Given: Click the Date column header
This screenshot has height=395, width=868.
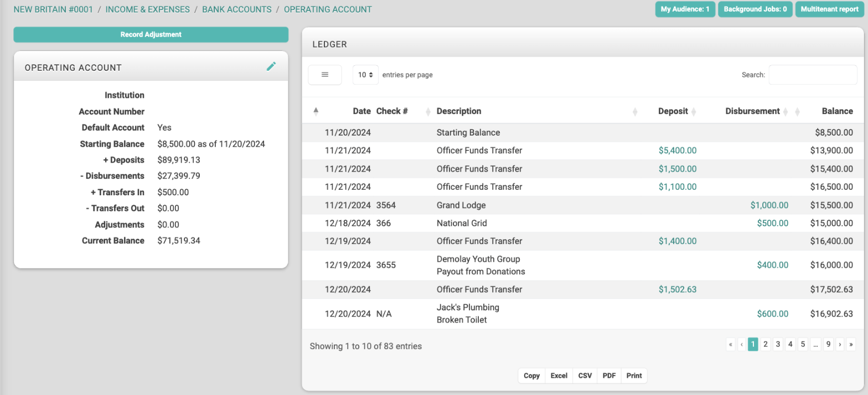Looking at the screenshot, I should point(361,111).
